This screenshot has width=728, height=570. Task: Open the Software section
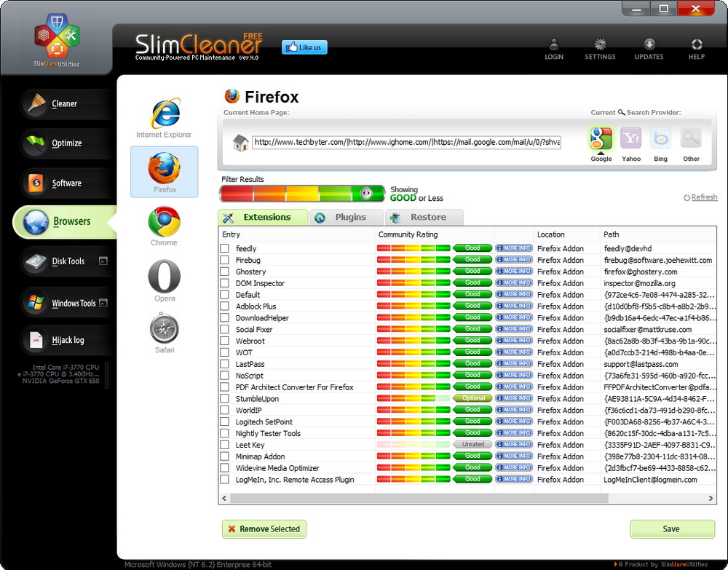(66, 183)
